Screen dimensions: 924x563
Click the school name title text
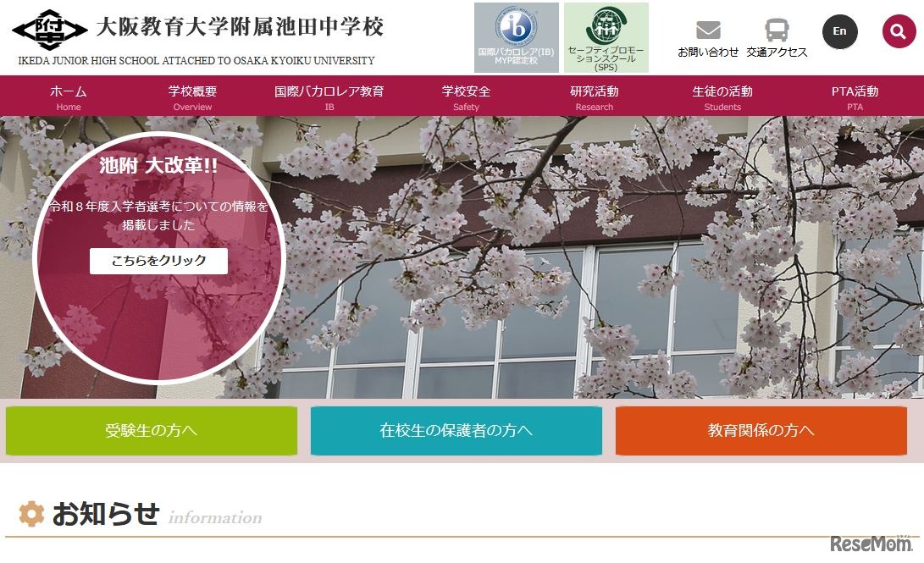click(x=240, y=27)
